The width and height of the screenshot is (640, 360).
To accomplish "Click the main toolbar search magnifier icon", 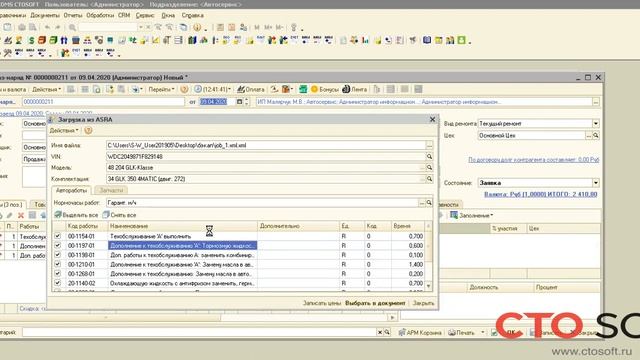I will coord(72,27).
